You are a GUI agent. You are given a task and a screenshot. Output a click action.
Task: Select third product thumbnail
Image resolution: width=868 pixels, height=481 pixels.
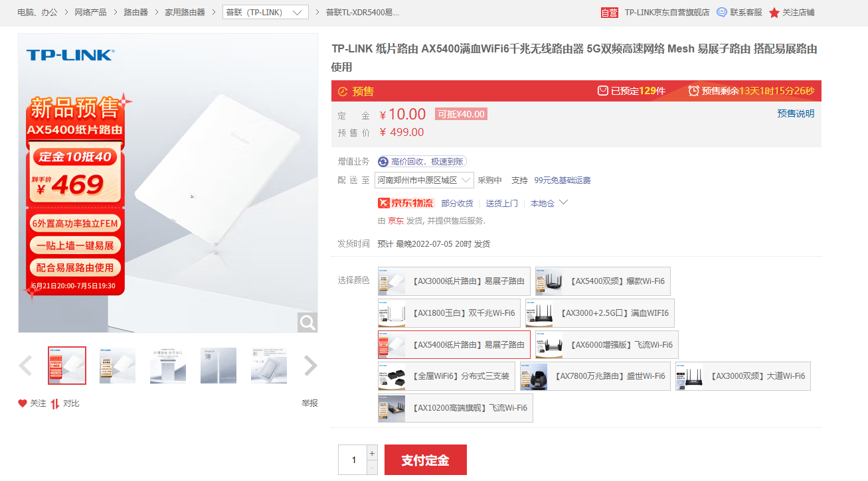point(168,366)
